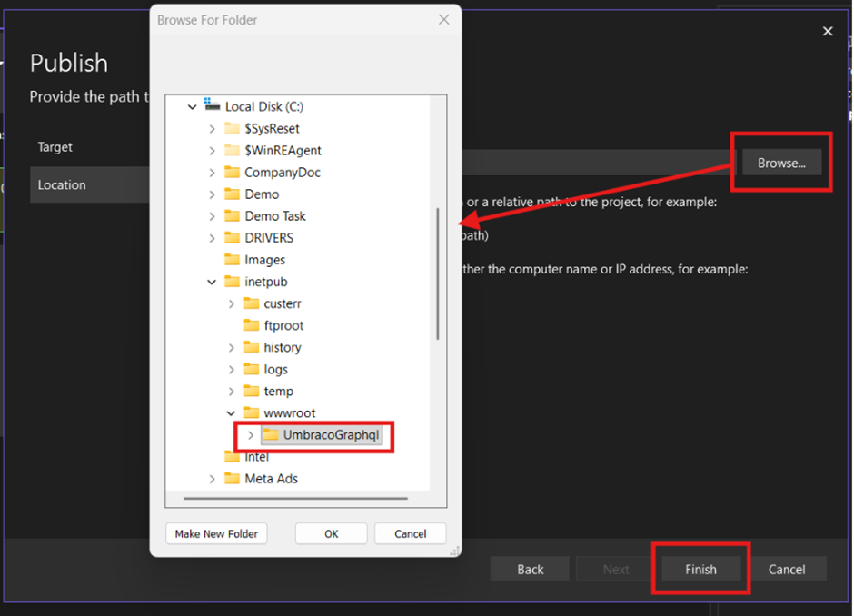Click the ftproot folder icon
Image resolution: width=854 pixels, height=616 pixels.
coord(252,325)
